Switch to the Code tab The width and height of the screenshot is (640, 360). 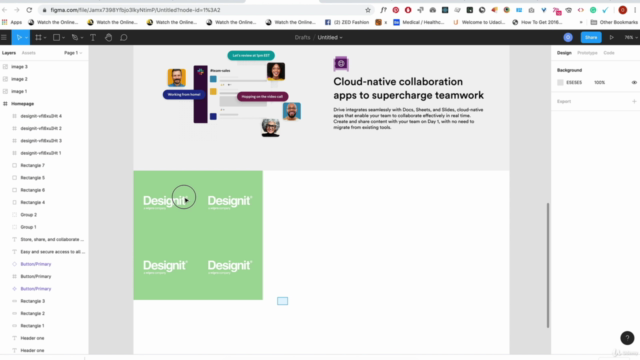click(x=609, y=53)
